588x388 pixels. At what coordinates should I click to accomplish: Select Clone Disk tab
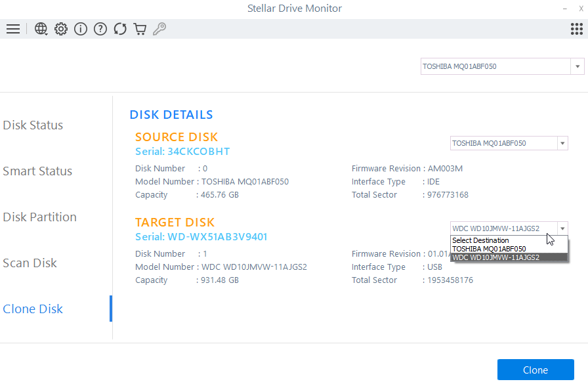pyautogui.click(x=33, y=309)
